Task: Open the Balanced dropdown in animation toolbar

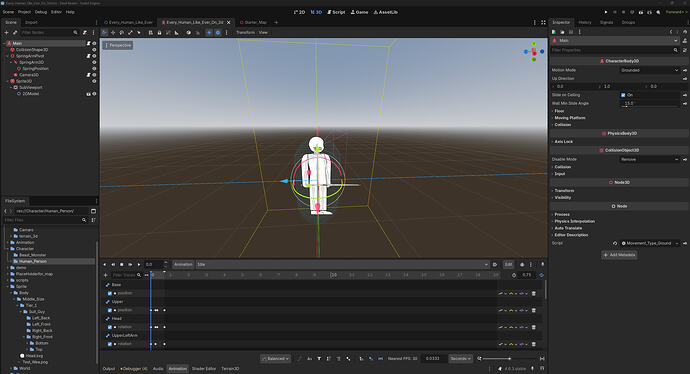Action: pyautogui.click(x=275, y=359)
